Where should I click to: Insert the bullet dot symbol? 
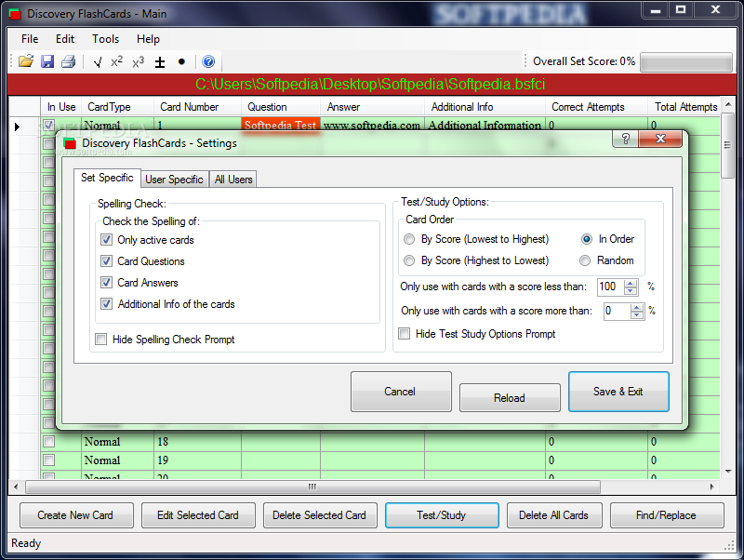tap(181, 61)
